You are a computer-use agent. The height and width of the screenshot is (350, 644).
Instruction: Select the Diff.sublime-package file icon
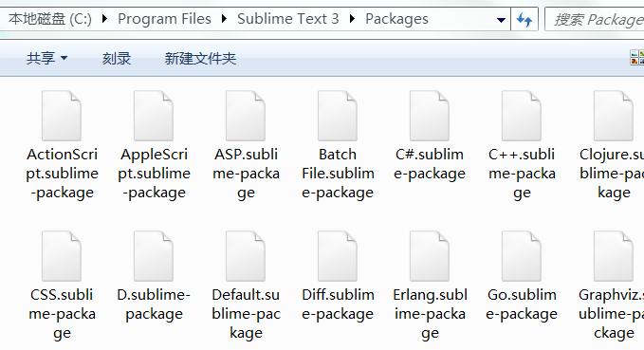pos(338,256)
